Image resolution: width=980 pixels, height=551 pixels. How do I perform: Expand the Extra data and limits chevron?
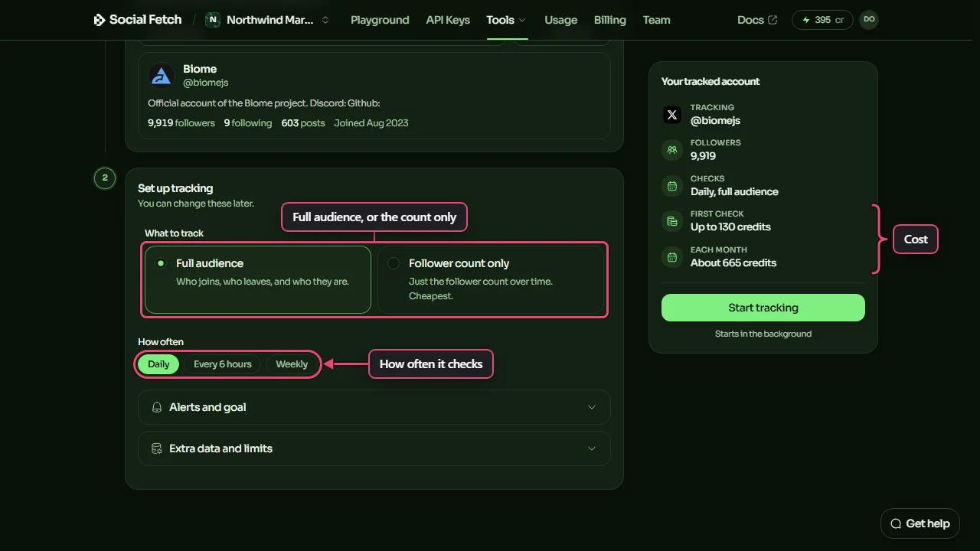(x=591, y=448)
